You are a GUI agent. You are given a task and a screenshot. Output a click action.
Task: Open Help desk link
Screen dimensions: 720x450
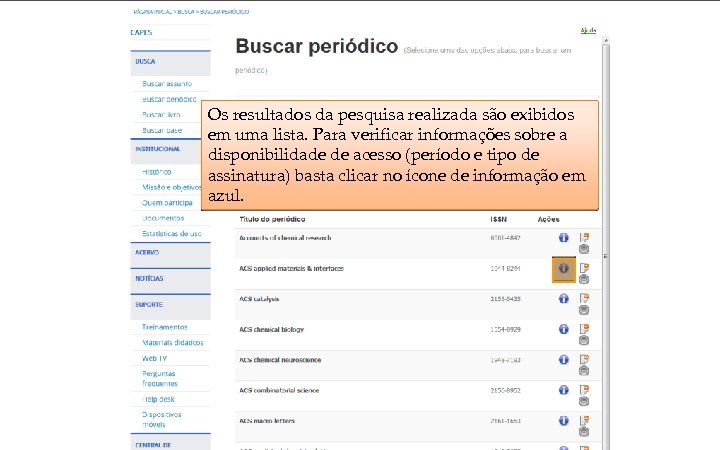pos(158,399)
